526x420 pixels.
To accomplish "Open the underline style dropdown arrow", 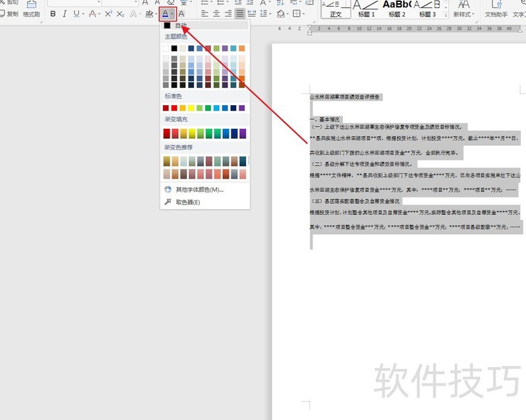I will 84,14.
